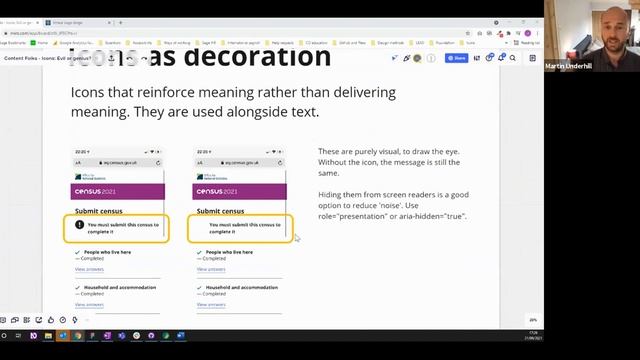Switch to the second Chrome tab
This screenshot has height=360, width=640.
[x=78, y=23]
